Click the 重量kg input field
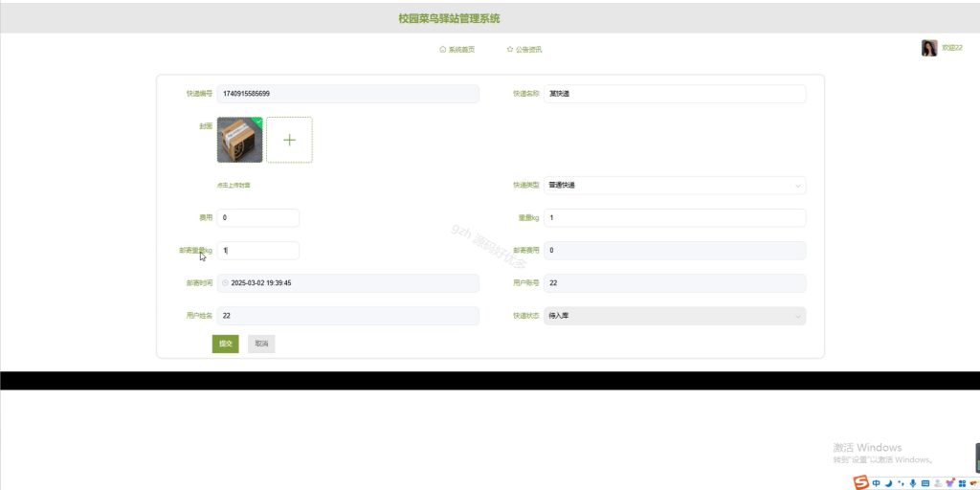This screenshot has width=980, height=490. [675, 218]
